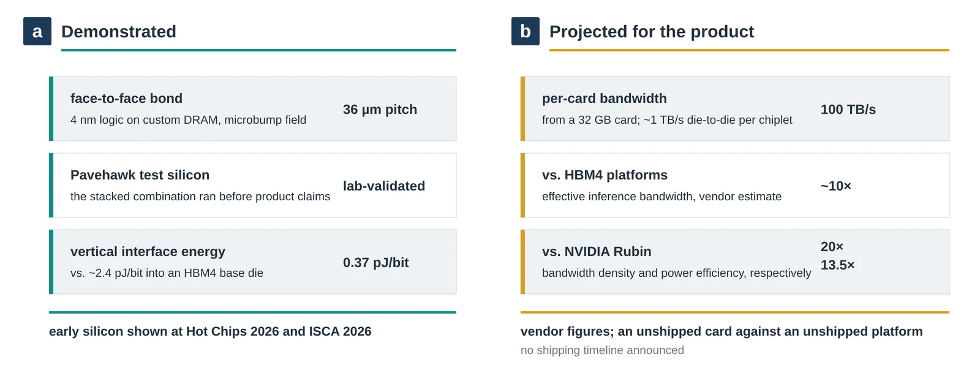Click the Hot Chips 2026 and ISCA footnote

pos(210,331)
